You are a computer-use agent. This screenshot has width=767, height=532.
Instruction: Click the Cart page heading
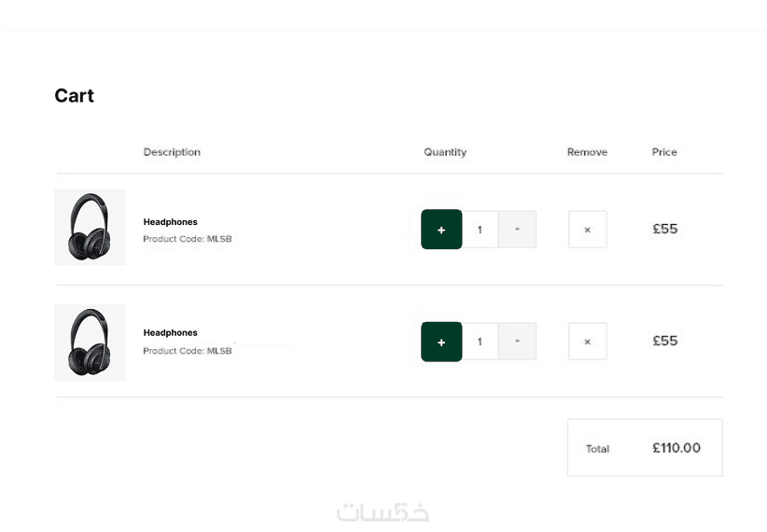click(75, 96)
